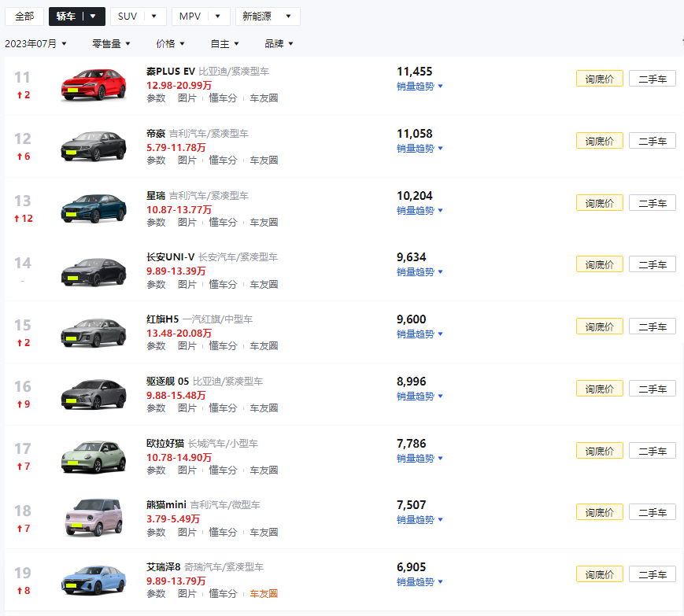Open the 帝豪 model link
The height and width of the screenshot is (616, 684).
coord(156,134)
